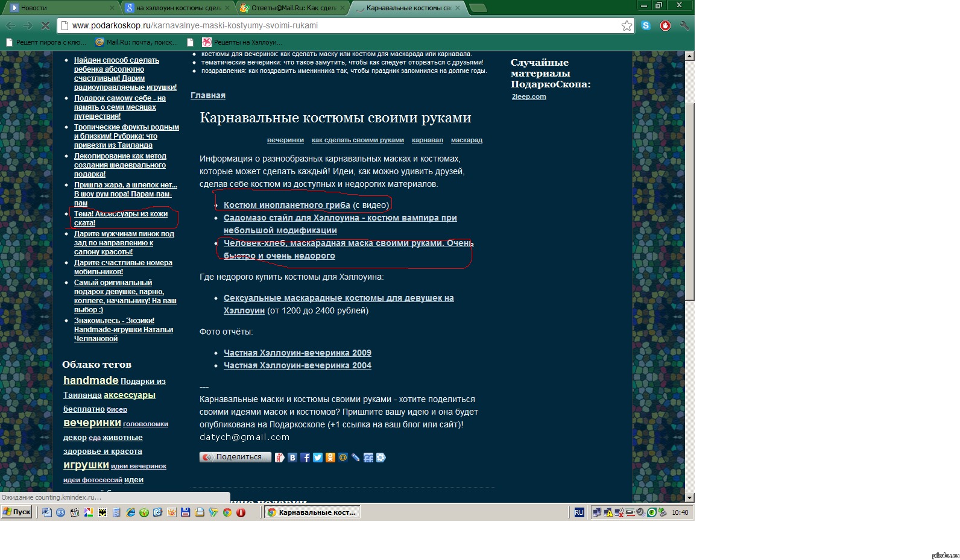Screen dimensions: 960x560
Task: Bookmark this page with the star
Action: coord(627,25)
